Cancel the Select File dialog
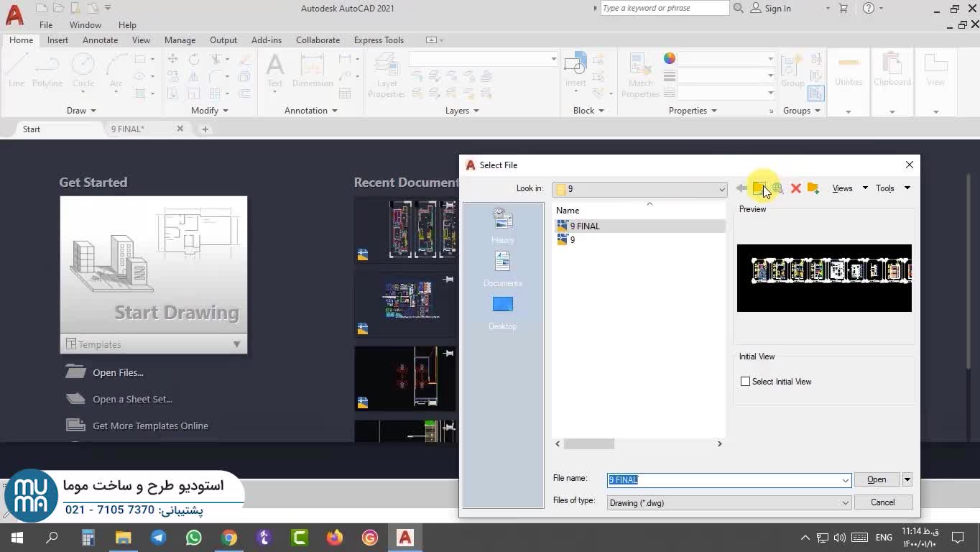The width and height of the screenshot is (980, 552). click(882, 502)
